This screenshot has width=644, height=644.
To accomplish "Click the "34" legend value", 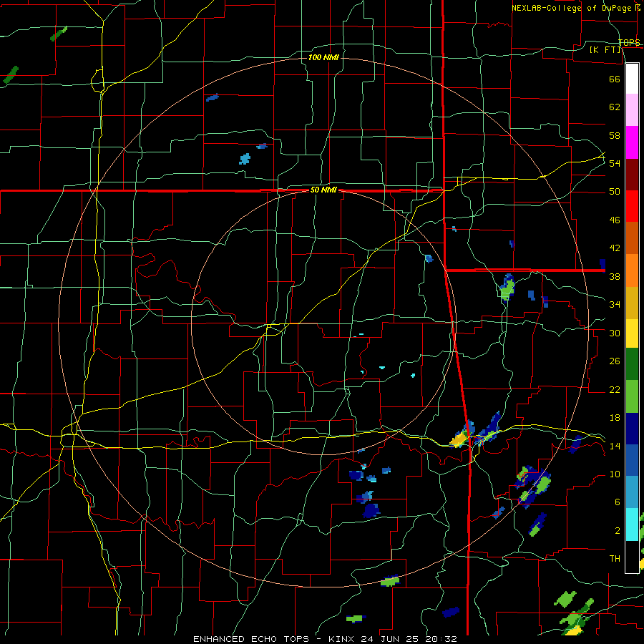I will tap(615, 305).
